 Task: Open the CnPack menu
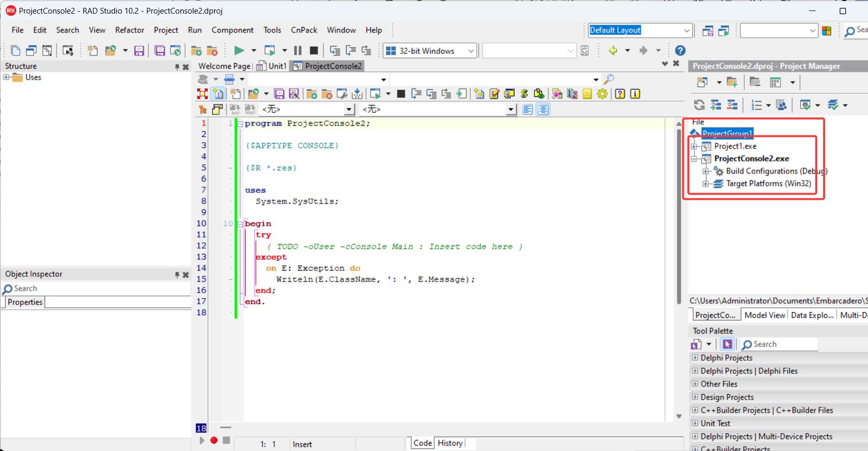click(x=304, y=30)
